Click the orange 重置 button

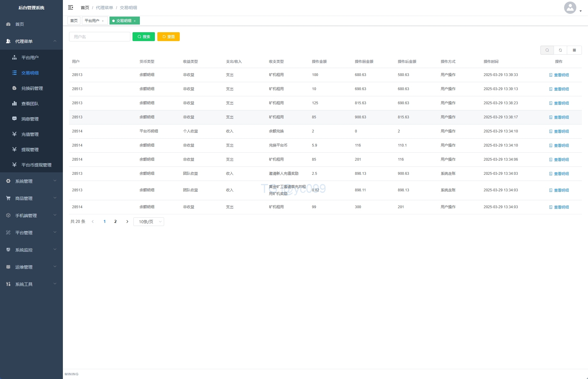coord(168,37)
